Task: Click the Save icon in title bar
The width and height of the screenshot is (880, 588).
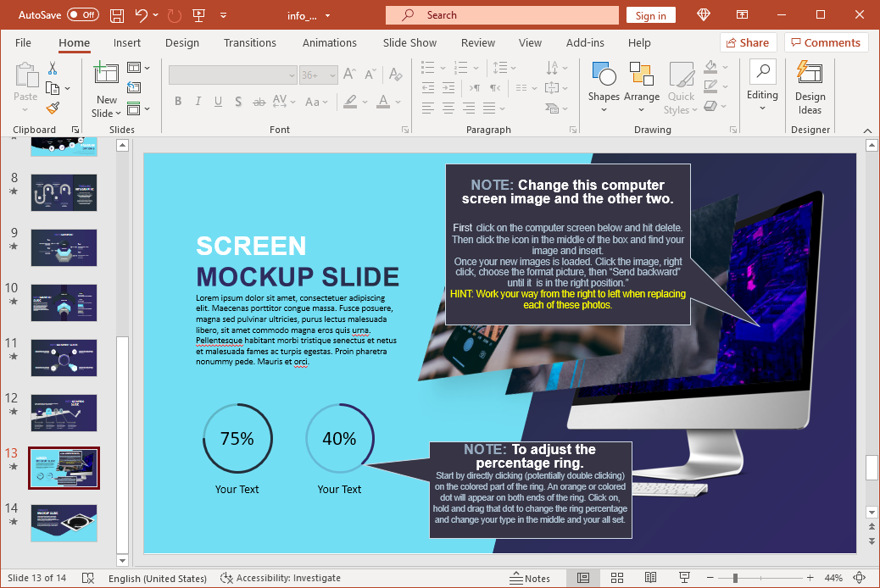Action: coord(117,15)
